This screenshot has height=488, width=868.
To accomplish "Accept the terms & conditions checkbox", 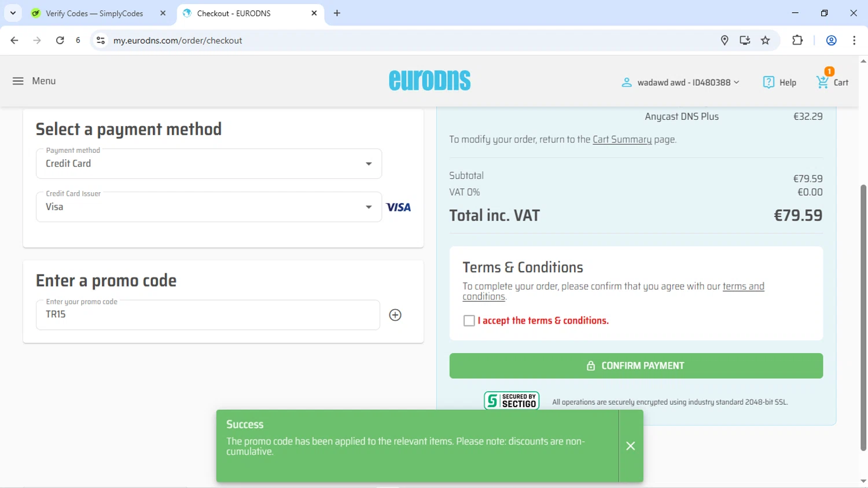I will click(x=469, y=321).
